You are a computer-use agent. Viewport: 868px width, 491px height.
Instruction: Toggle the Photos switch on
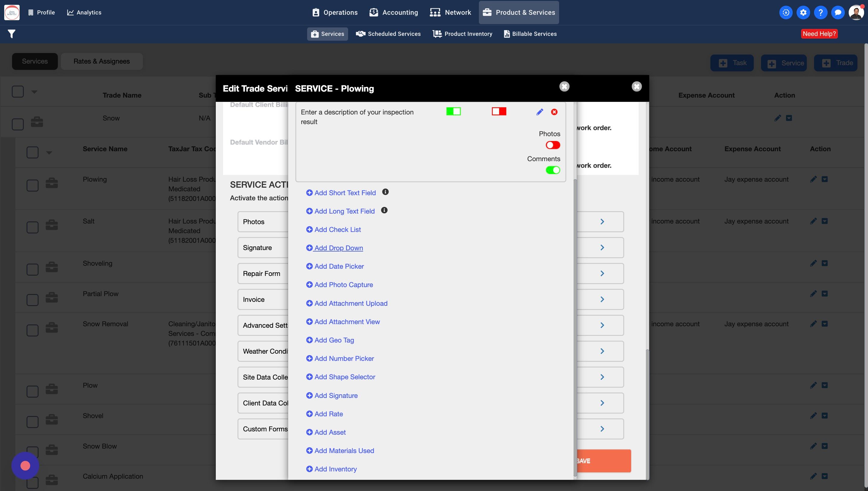coord(552,145)
